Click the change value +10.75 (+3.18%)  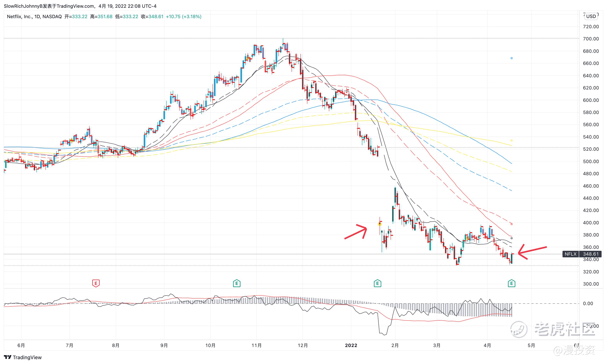[184, 16]
